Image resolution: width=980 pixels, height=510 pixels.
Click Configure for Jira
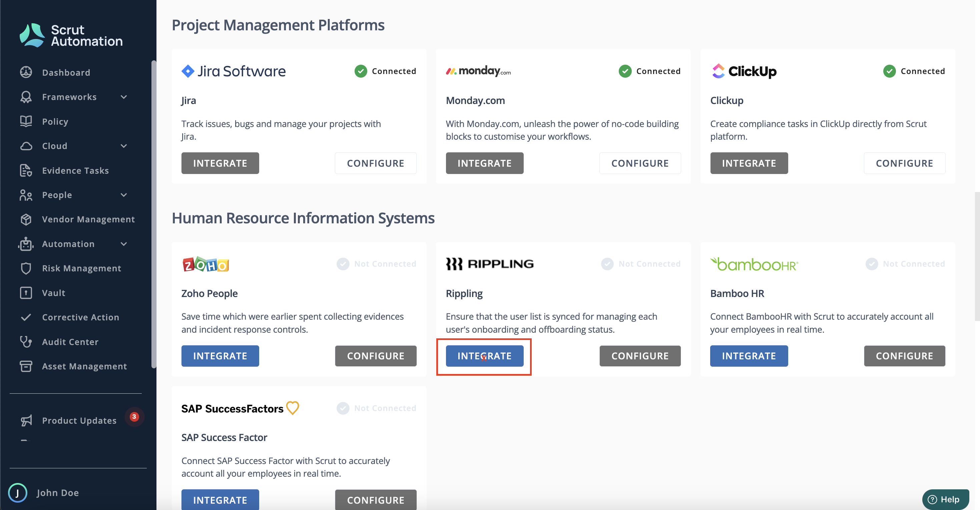tap(376, 163)
